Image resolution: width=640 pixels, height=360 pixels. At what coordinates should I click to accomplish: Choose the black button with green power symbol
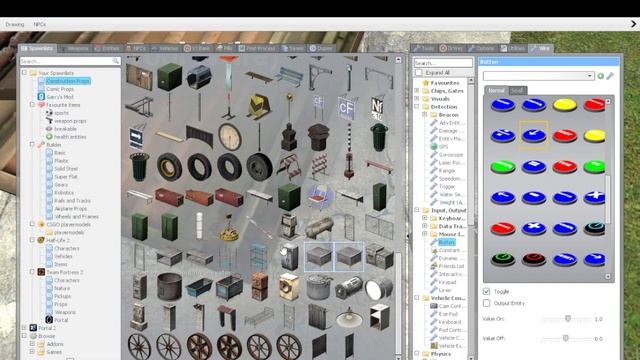pyautogui.click(x=503, y=259)
